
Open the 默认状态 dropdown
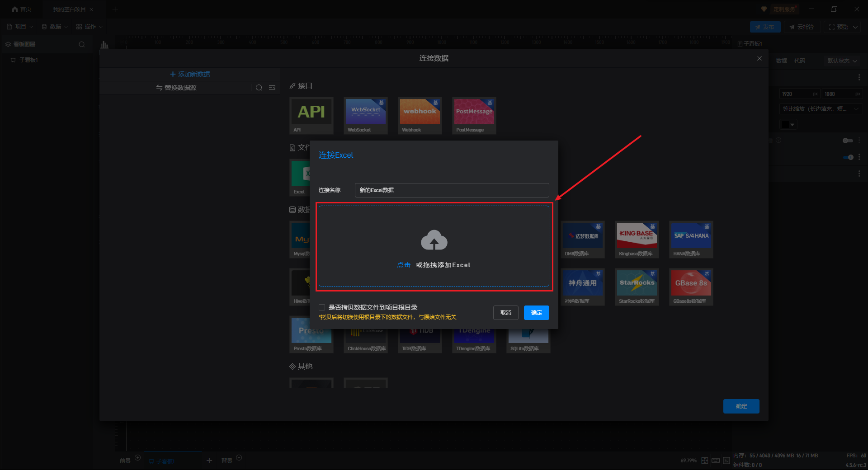(842, 61)
